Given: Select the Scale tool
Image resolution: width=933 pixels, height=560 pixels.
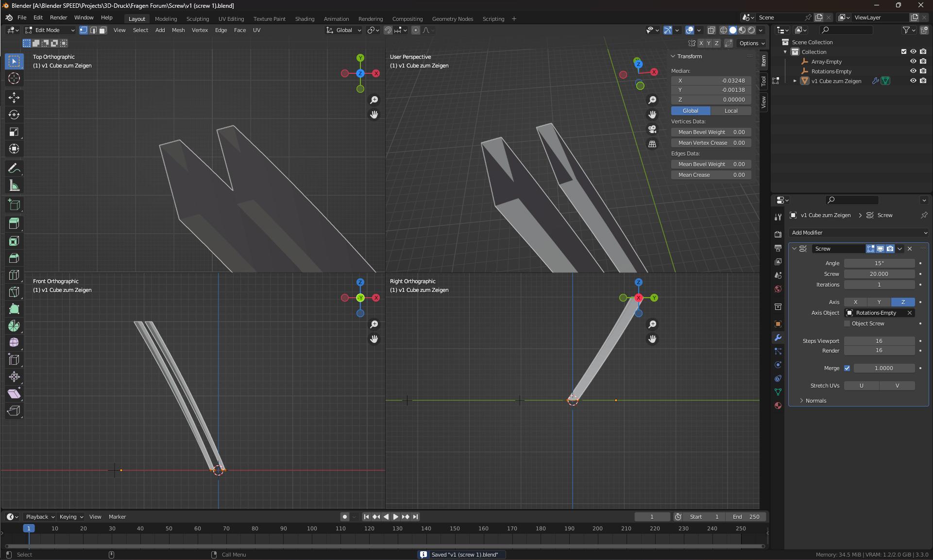Looking at the screenshot, I should 14,132.
